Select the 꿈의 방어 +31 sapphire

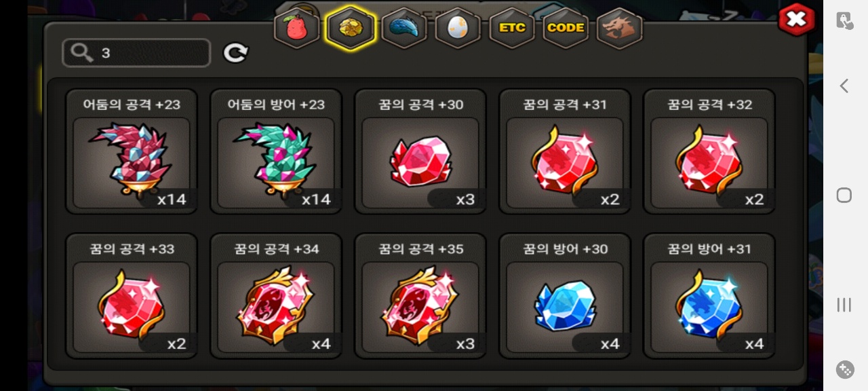pos(709,296)
